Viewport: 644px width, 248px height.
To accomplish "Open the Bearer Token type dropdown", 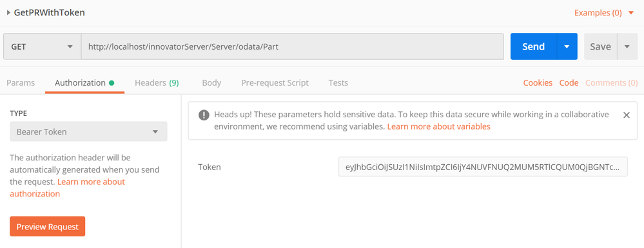I will click(x=88, y=131).
